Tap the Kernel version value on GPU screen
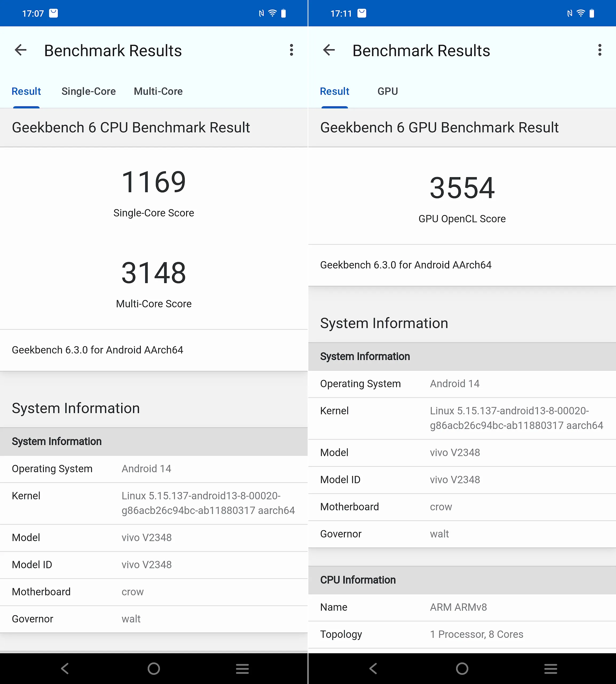The image size is (616, 684). point(516,418)
